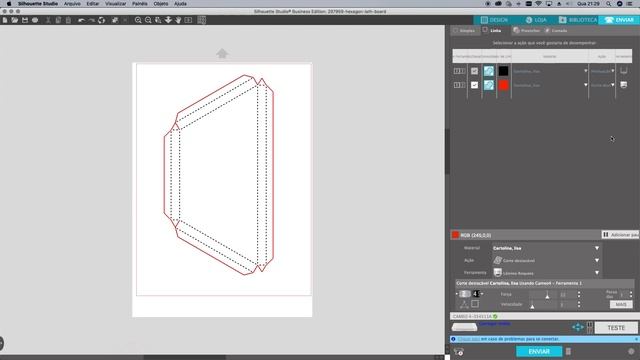Activate the zoom selection tool icon
Image resolution: width=640 pixels, height=360 pixels.
(x=158, y=20)
